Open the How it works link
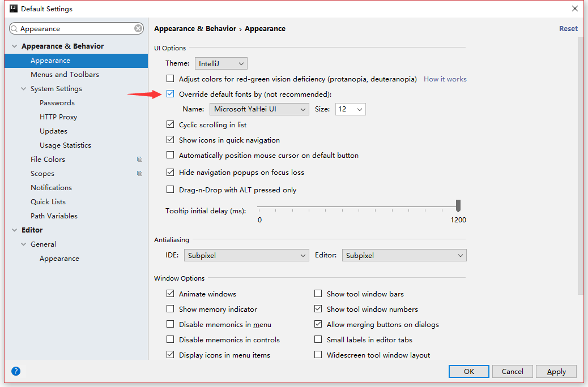The height and width of the screenshot is (387, 588). click(x=445, y=79)
